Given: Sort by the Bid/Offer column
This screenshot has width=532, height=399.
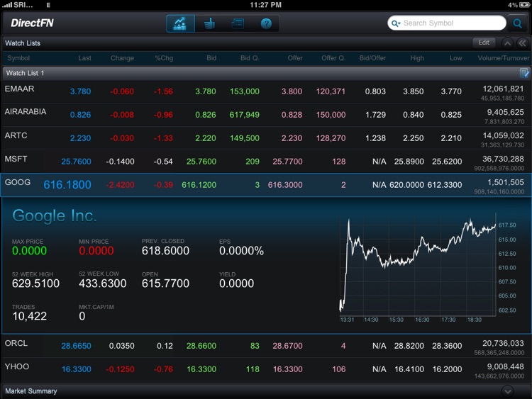Looking at the screenshot, I should (x=372, y=58).
